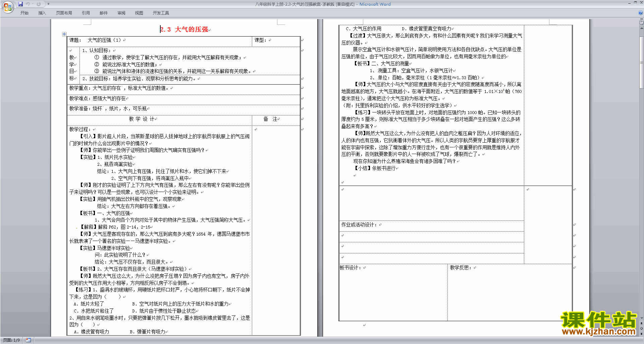Click the line 2、技能目标:培养学生实验、观察和分析思考的能力
Image resolution: width=644 pixels, height=344 pixels.
click(x=139, y=79)
